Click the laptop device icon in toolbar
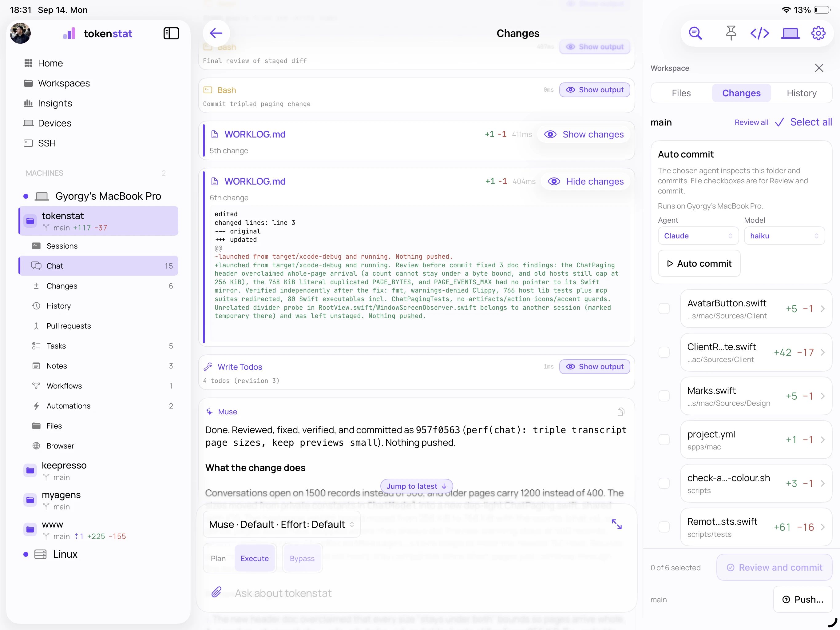The height and width of the screenshot is (630, 840). click(790, 33)
